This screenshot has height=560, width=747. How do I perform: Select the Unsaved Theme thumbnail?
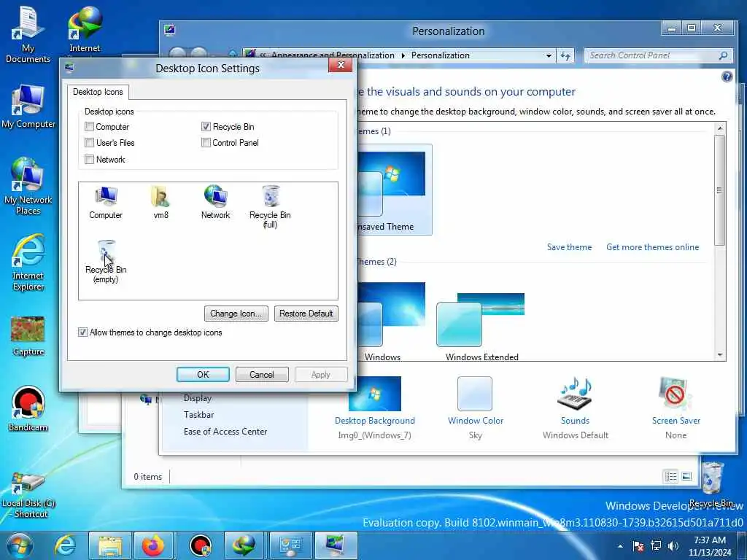(393, 190)
